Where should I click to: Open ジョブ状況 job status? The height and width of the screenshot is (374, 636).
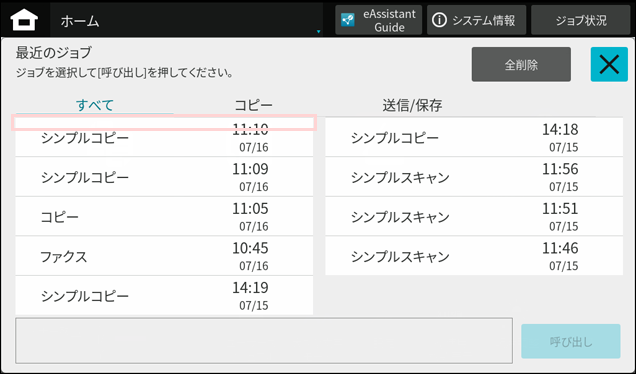(580, 20)
